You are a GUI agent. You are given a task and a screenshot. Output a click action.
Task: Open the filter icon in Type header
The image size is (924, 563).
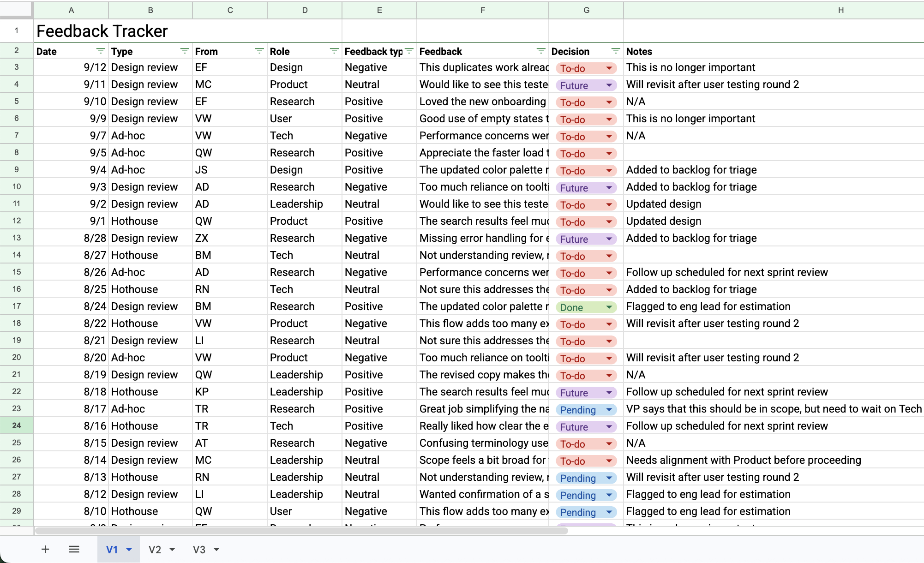pos(185,51)
